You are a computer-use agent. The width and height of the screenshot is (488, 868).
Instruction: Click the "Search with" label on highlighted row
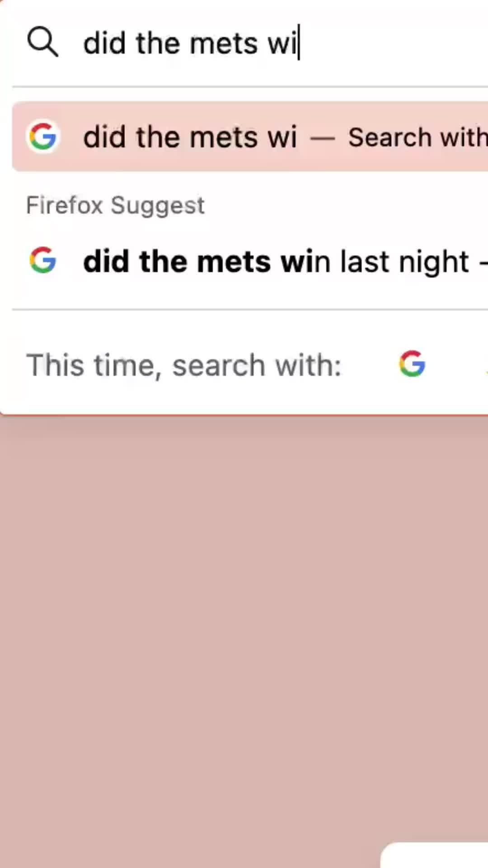pyautogui.click(x=417, y=137)
